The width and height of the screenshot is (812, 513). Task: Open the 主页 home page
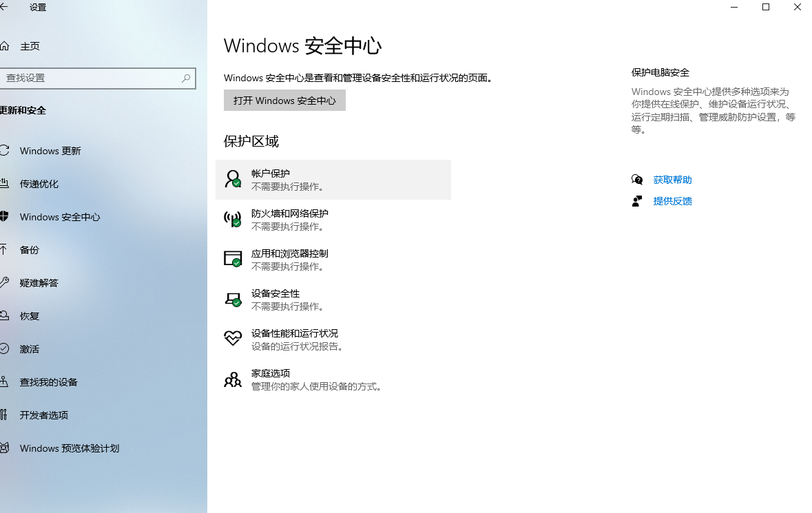coord(30,46)
